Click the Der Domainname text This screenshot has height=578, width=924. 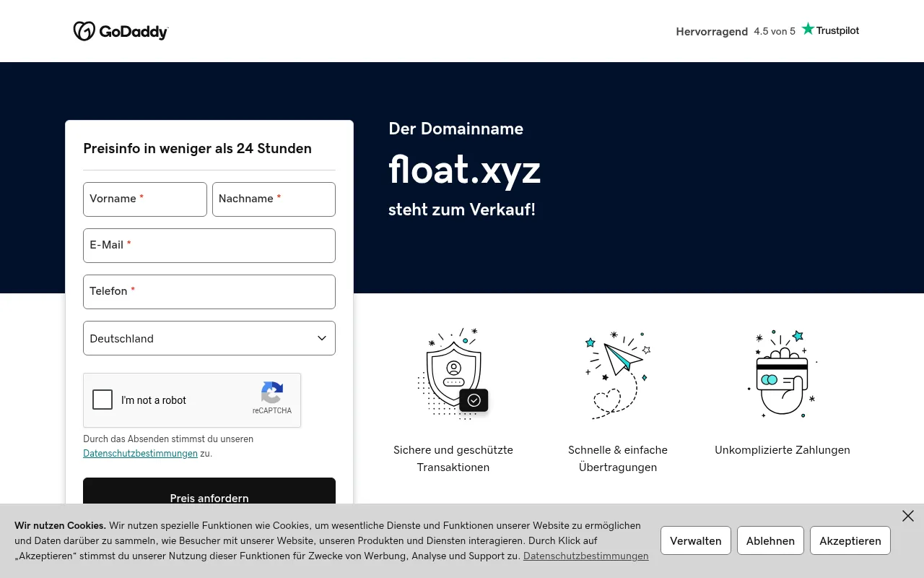pyautogui.click(x=456, y=129)
